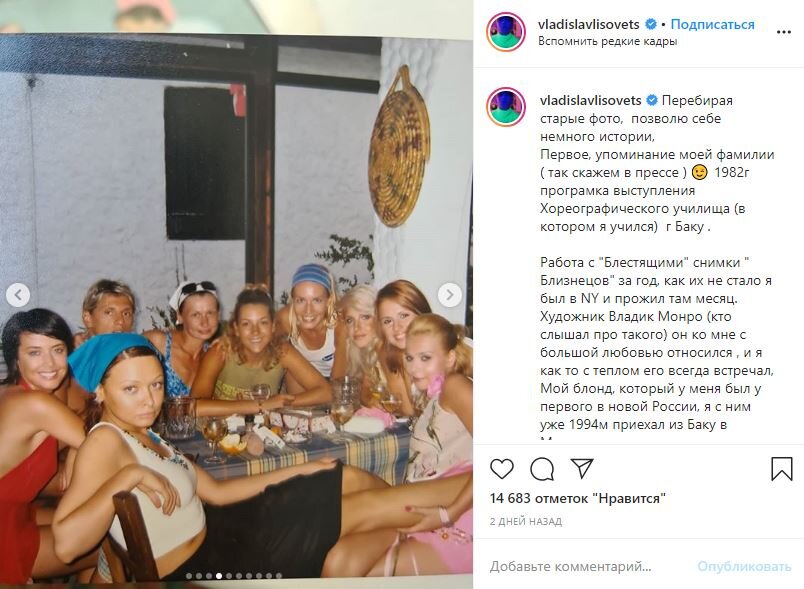
Task: Share post using paper plane icon
Action: pos(582,468)
